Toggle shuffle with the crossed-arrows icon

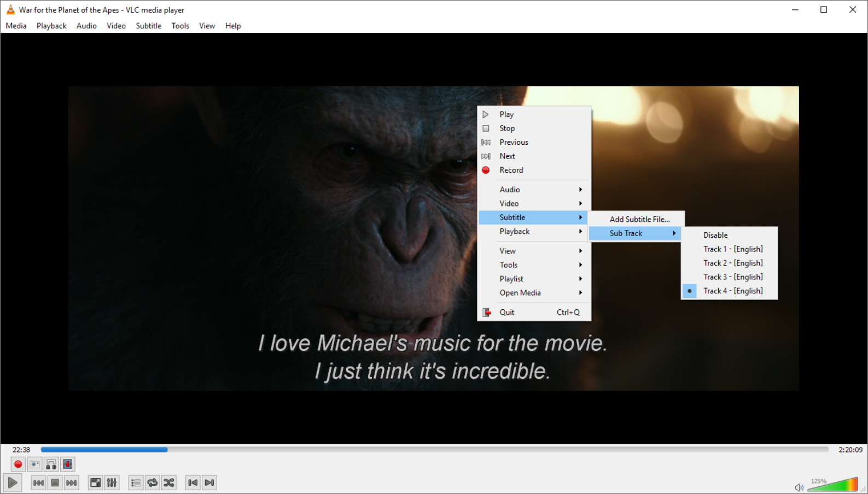click(x=169, y=483)
